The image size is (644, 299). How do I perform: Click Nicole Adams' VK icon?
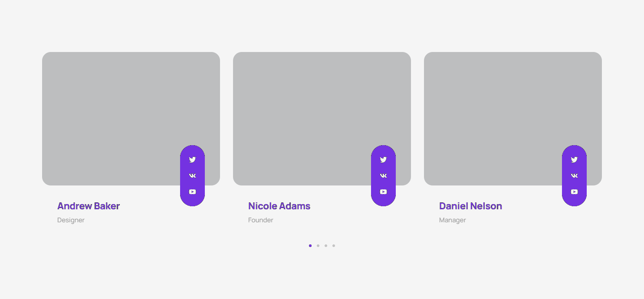pyautogui.click(x=383, y=175)
